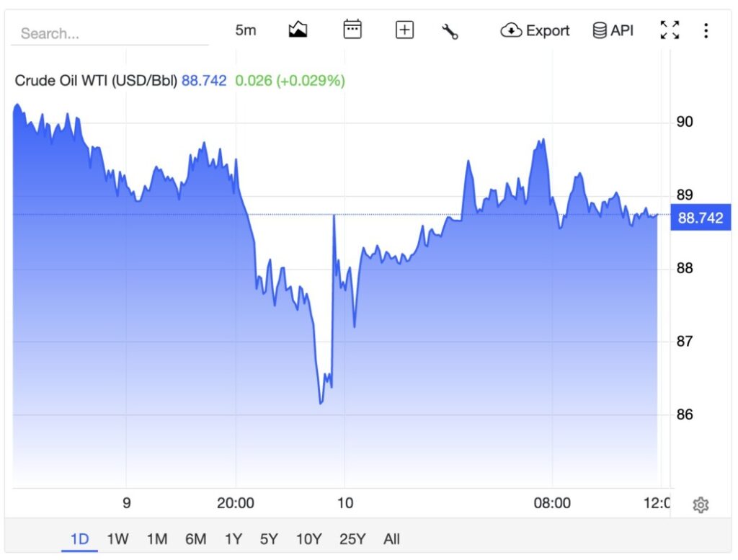Click the Export cloud download button
The image size is (738, 560).
tap(535, 30)
